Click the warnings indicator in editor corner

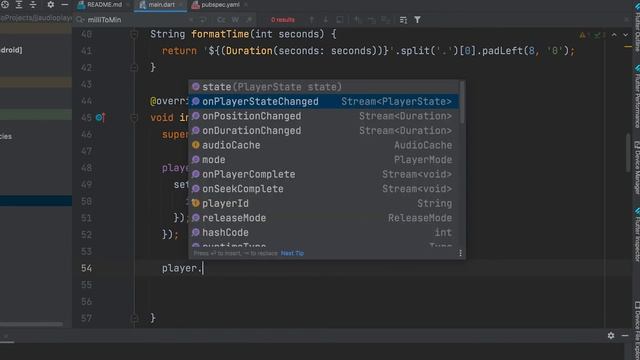582,35
